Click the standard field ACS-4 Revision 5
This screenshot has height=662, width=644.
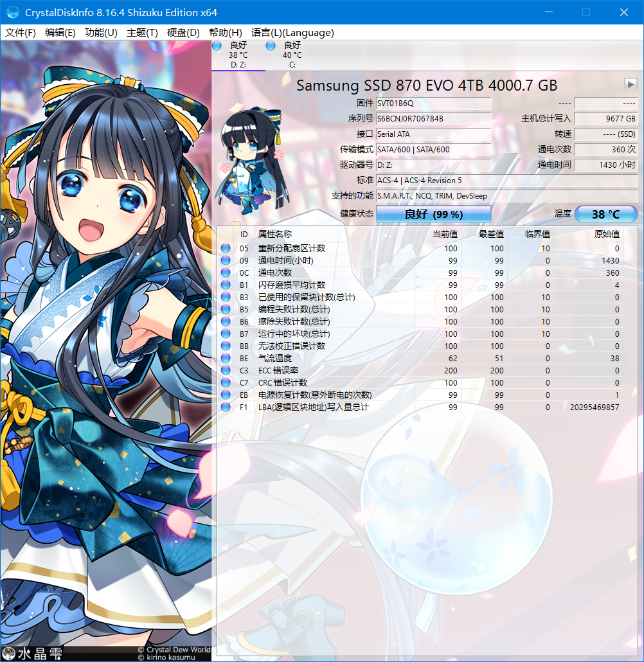pos(506,180)
